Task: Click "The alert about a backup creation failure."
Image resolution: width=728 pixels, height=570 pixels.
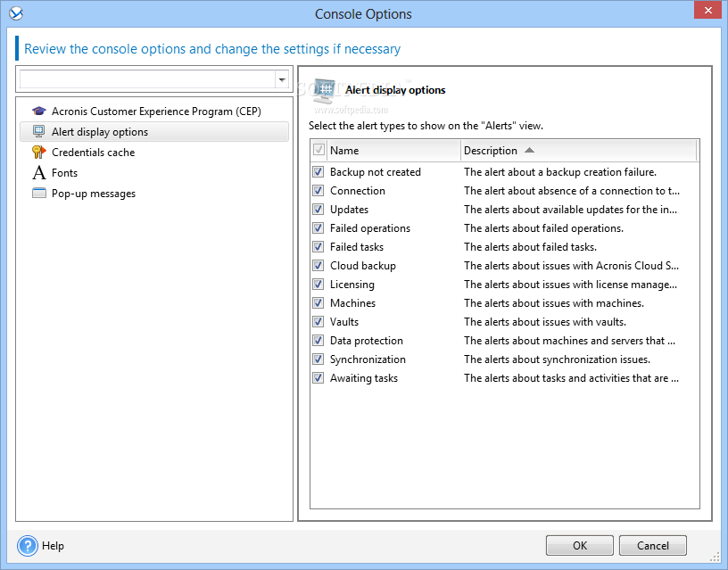Action: point(560,172)
